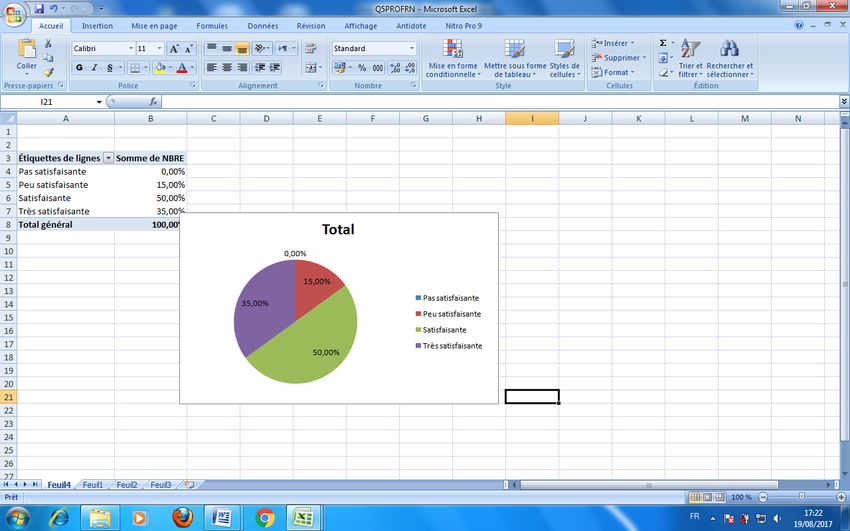
Task: Expand the Mettre sous forme de tableau menu
Action: coord(515,58)
